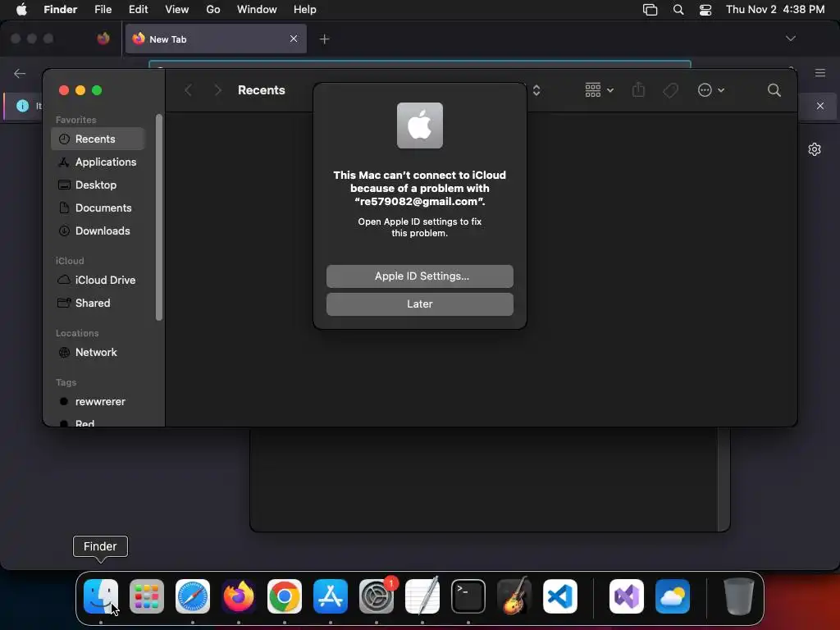Viewport: 840px width, 630px height.
Task: Open Apple ID Settings from the dialog
Action: (419, 276)
